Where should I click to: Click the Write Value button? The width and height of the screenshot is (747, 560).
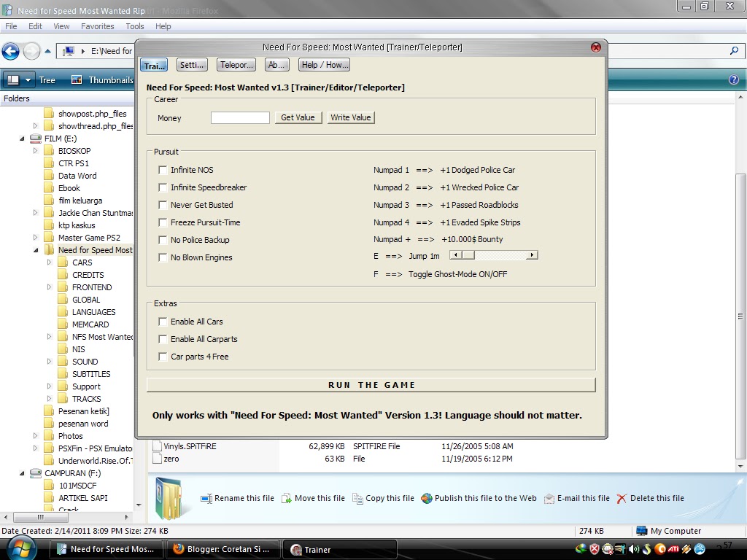click(351, 117)
